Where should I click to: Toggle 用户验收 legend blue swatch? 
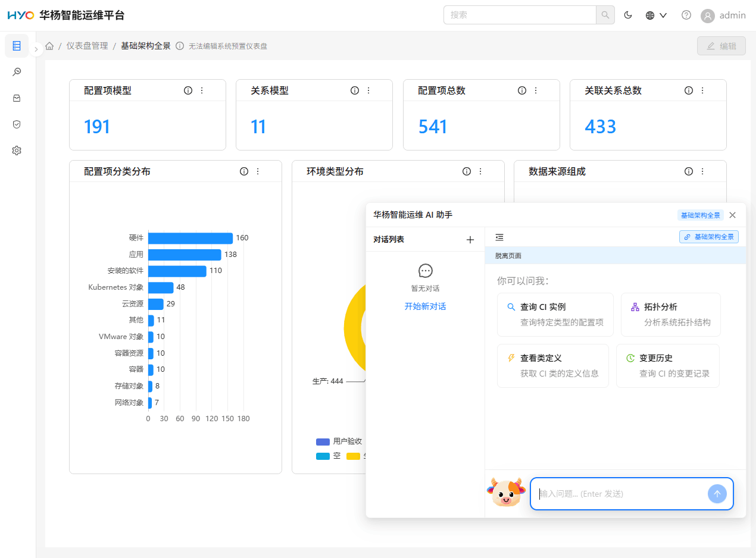[323, 441]
